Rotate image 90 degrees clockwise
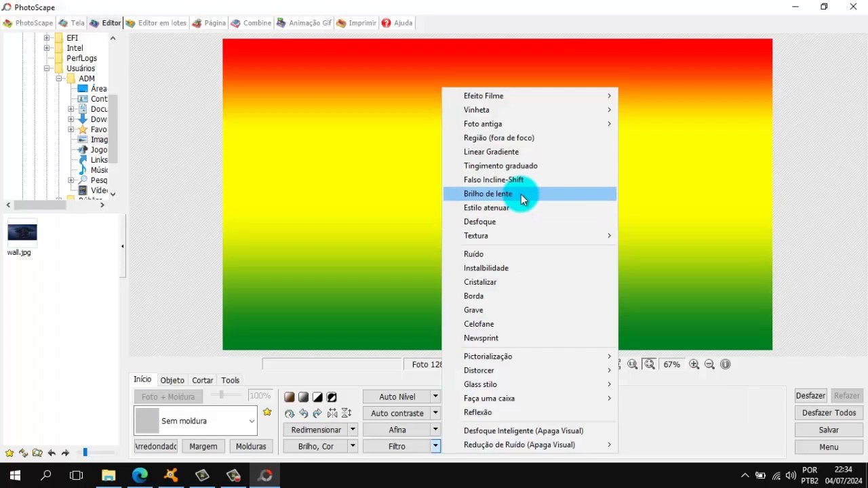 (x=317, y=413)
